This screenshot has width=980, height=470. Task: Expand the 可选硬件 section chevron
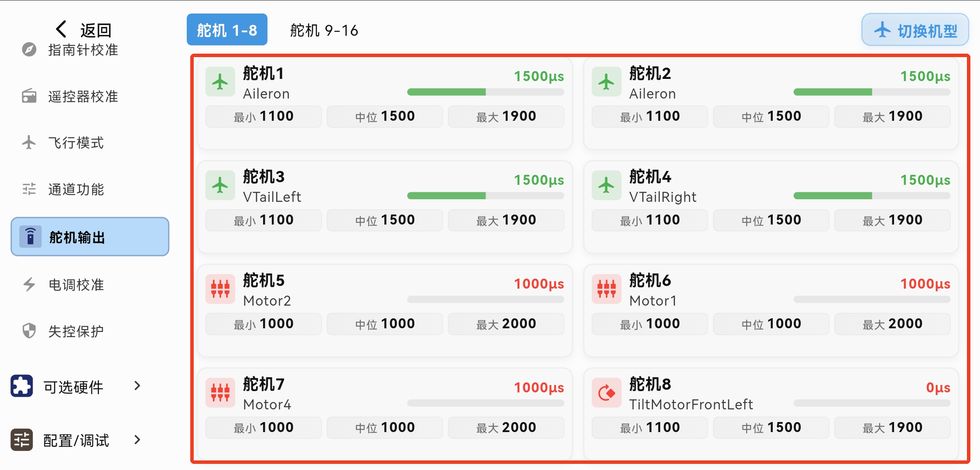click(137, 386)
